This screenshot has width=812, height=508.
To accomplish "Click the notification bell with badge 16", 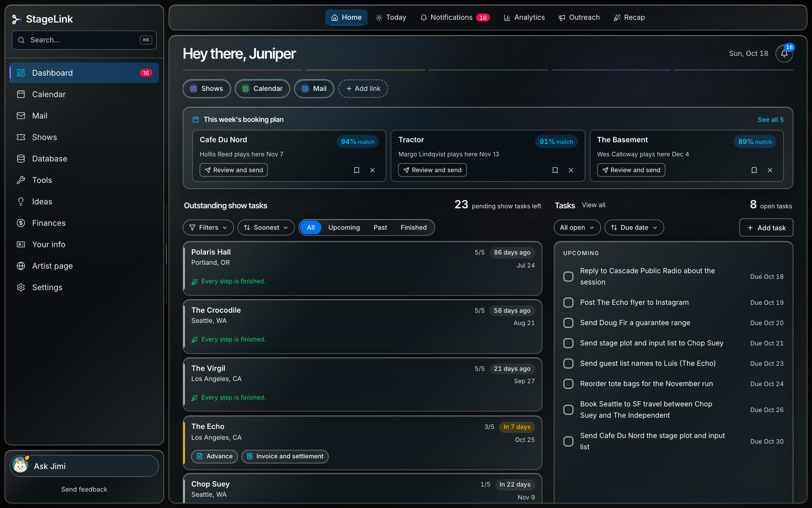I will [784, 53].
